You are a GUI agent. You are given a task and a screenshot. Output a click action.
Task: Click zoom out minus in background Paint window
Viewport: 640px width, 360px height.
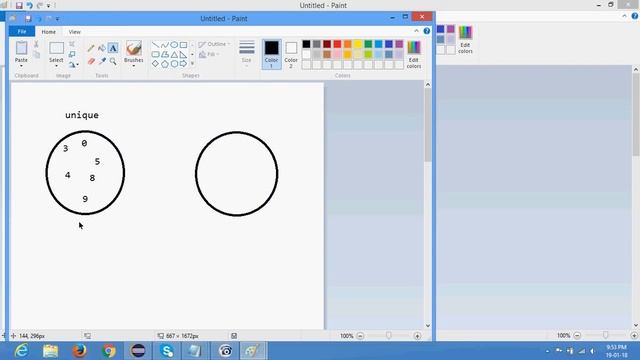577,335
